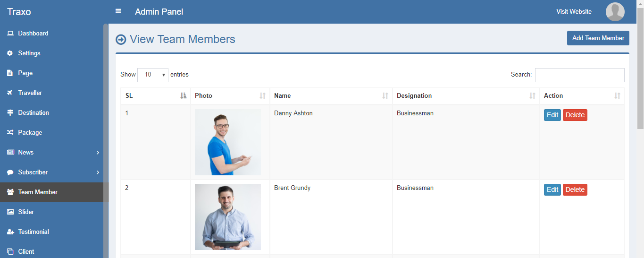Click the Traveller plane icon
The height and width of the screenshot is (258, 644).
(10, 93)
